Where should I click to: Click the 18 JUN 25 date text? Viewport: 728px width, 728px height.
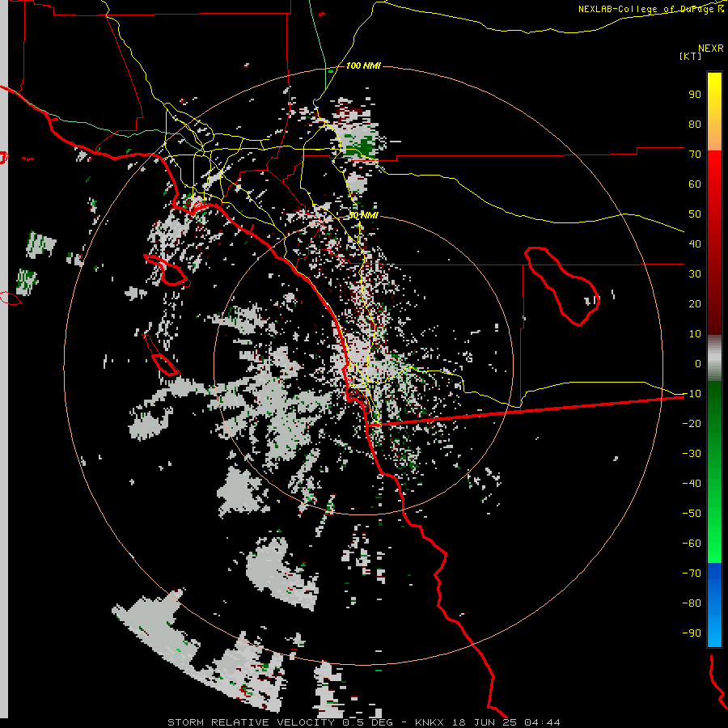(x=485, y=722)
